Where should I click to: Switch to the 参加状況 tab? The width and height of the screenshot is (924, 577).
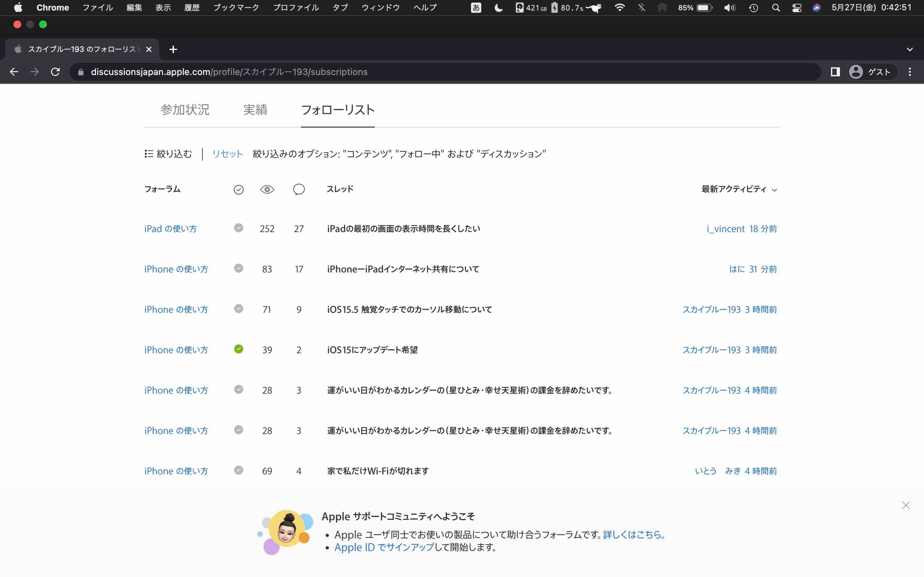[x=185, y=110]
